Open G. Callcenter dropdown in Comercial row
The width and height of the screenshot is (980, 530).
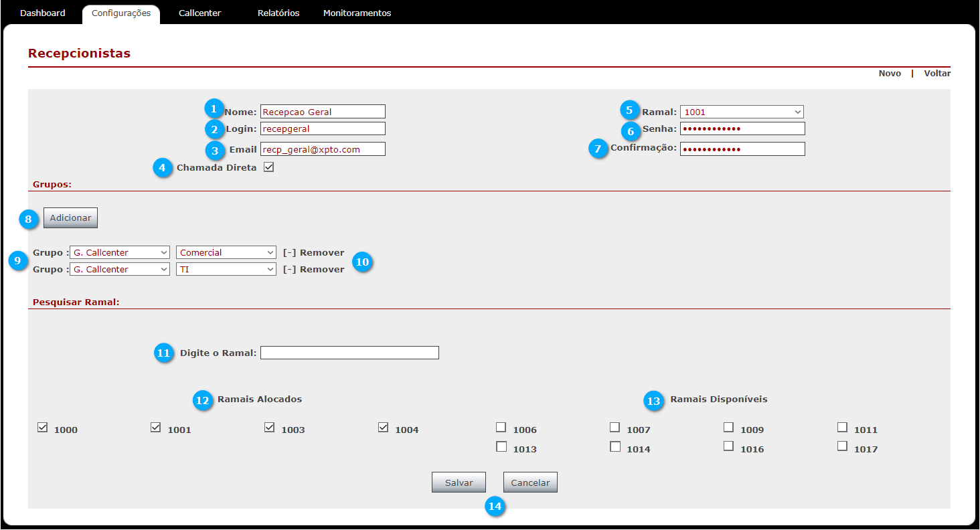pyautogui.click(x=120, y=252)
